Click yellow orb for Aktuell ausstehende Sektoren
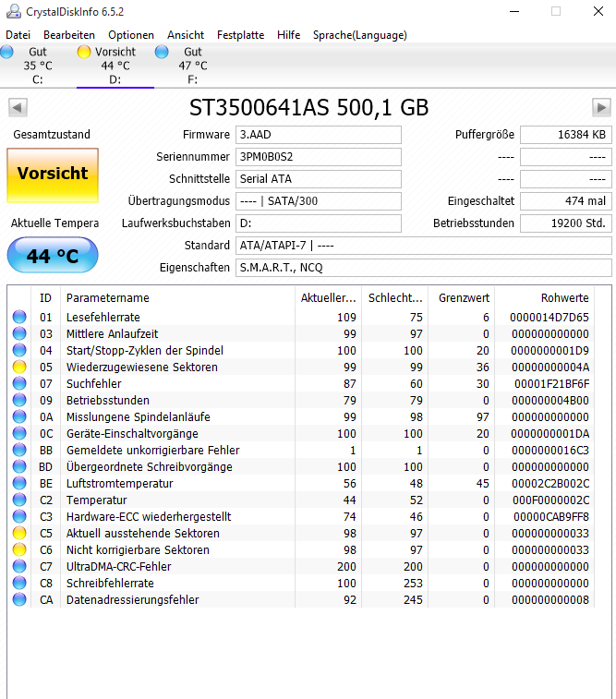 point(19,533)
